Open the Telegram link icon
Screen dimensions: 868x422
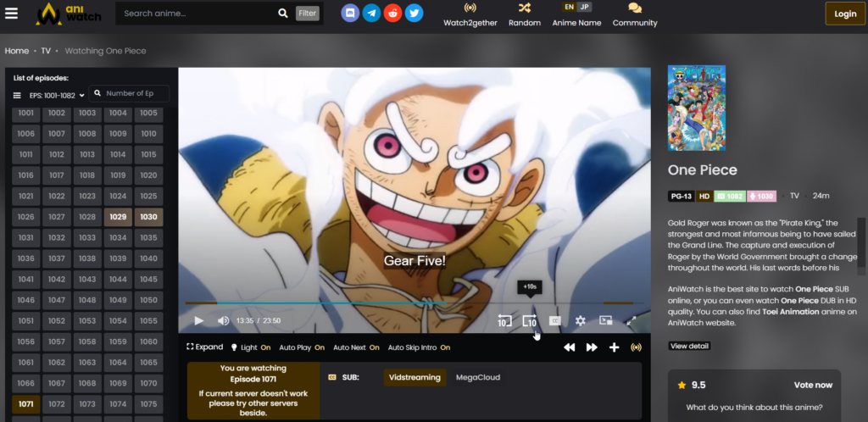(371, 13)
